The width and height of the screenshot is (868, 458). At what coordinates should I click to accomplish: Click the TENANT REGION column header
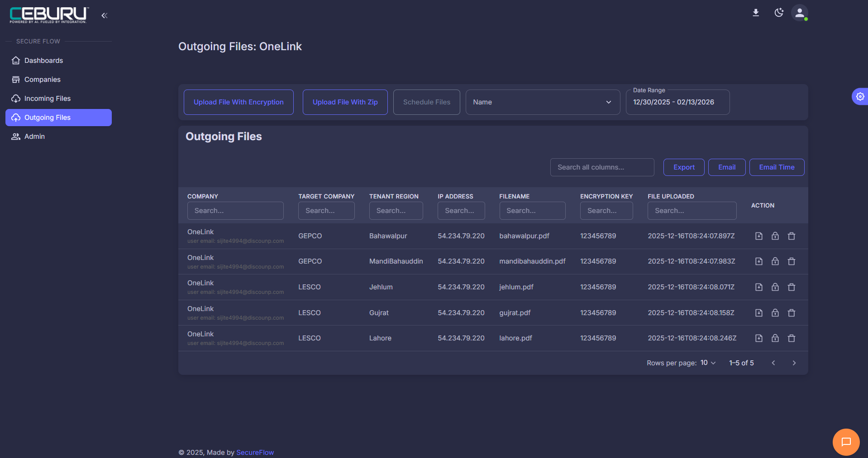click(394, 196)
